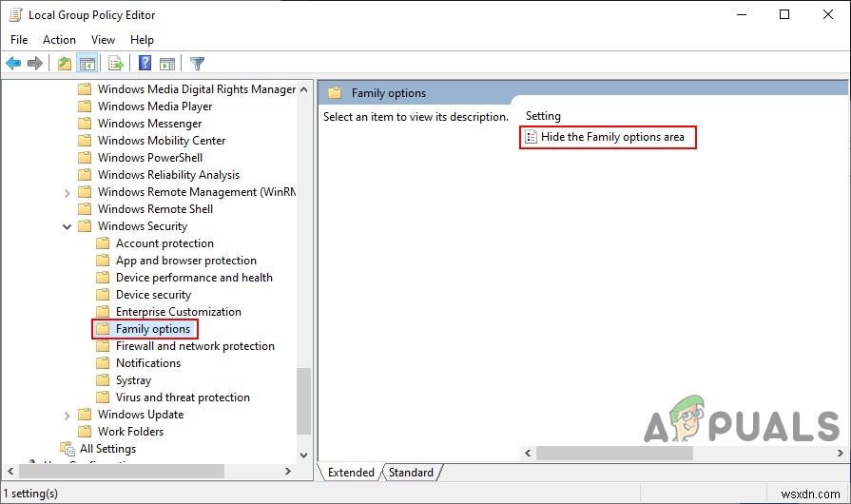Image resolution: width=851 pixels, height=504 pixels.
Task: Select Systray in the tree
Action: tap(133, 380)
